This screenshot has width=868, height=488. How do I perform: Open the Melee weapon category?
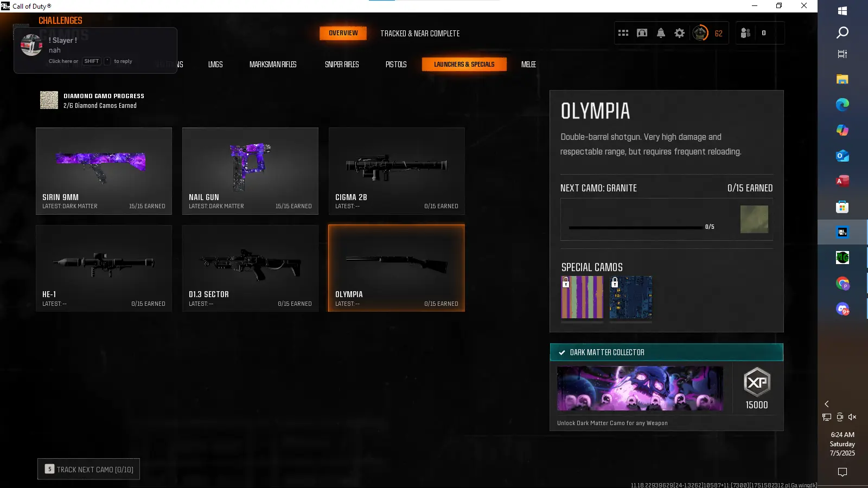(528, 65)
